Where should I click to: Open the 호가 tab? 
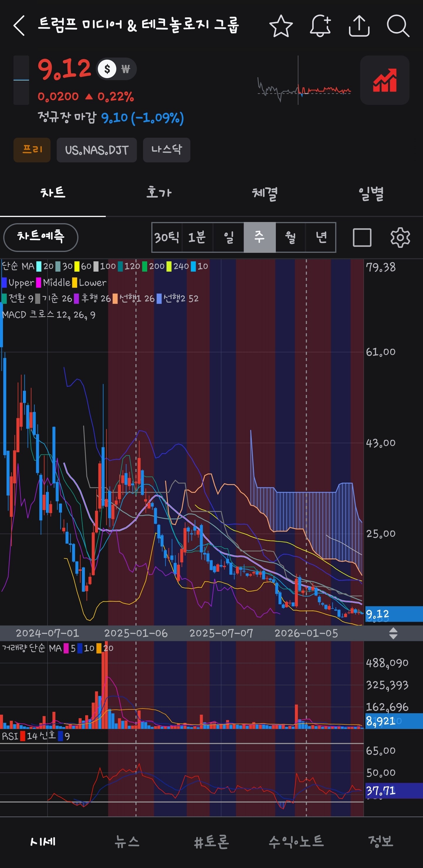point(159,193)
